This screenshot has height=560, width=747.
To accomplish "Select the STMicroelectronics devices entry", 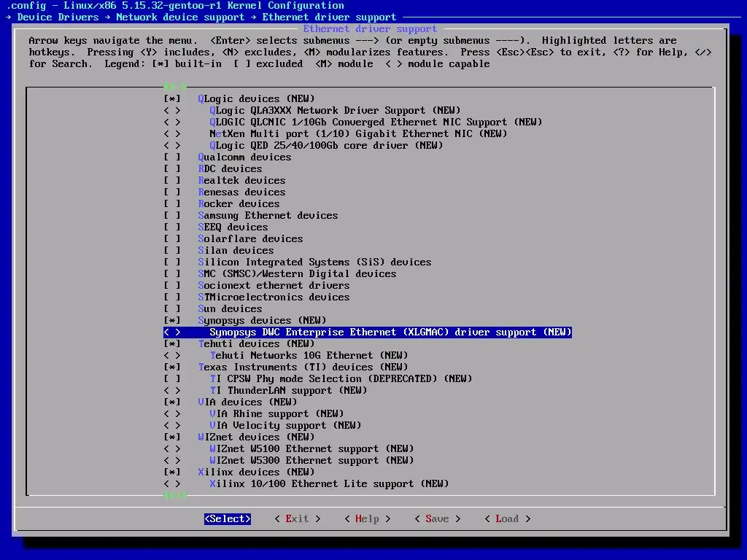I will click(x=274, y=297).
